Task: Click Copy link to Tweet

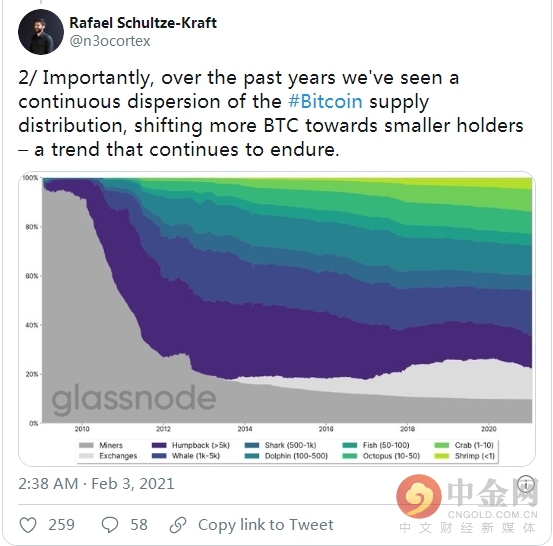Action: tap(266, 525)
